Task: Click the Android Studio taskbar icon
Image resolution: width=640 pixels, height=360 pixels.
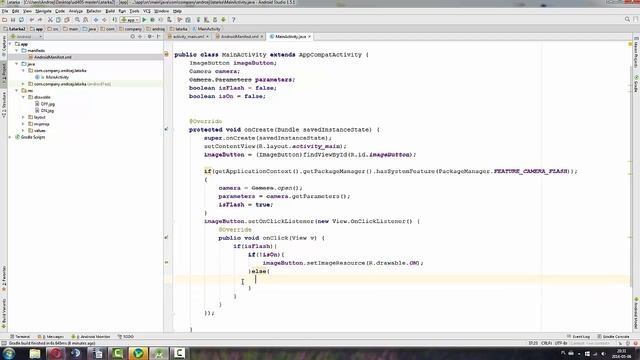Action: coord(159,353)
